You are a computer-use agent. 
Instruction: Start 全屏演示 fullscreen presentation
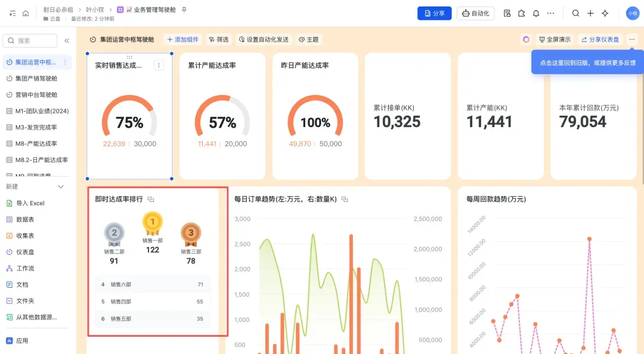click(x=555, y=39)
